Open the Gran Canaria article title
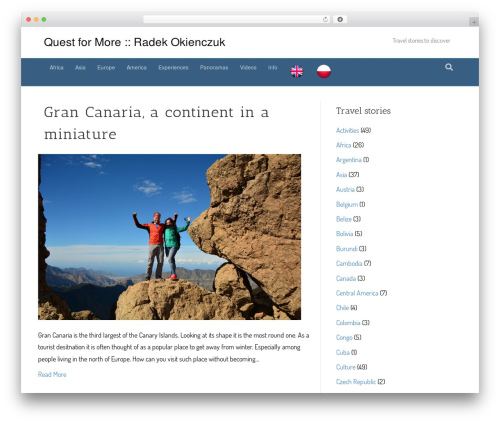The width and height of the screenshot is (500, 423). tap(156, 123)
